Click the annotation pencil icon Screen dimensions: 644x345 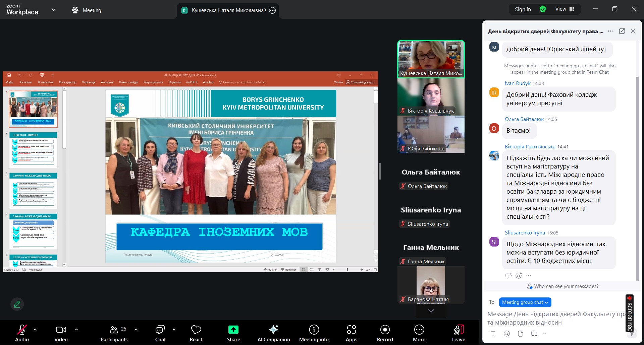pos(17,304)
